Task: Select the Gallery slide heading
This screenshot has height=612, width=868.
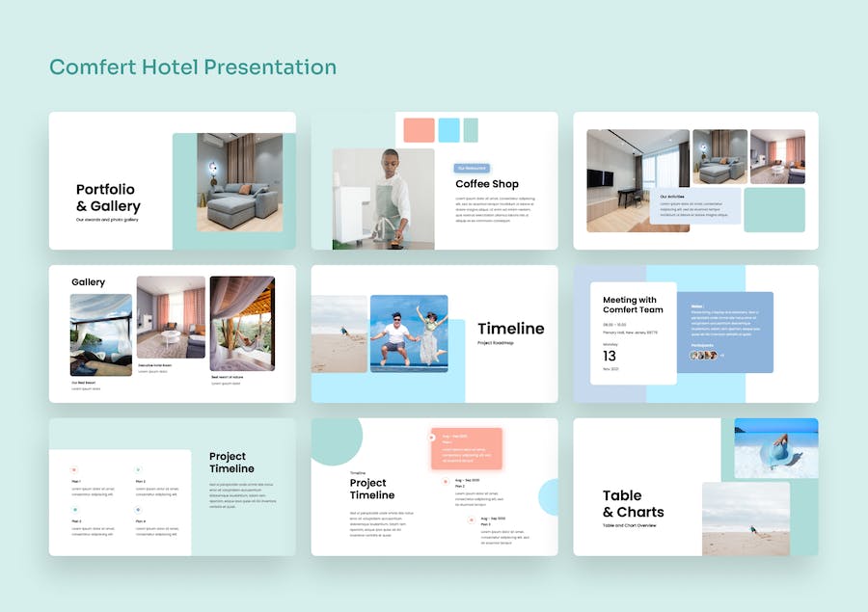Action: (88, 282)
